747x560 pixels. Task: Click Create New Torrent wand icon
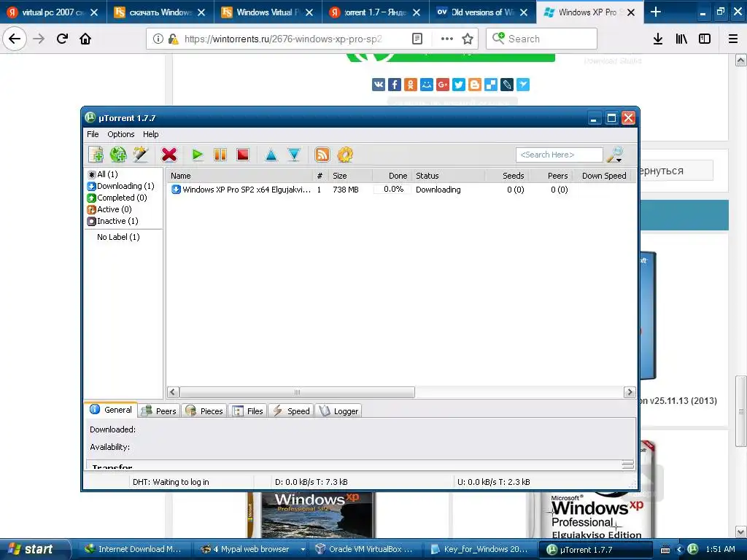tap(141, 155)
